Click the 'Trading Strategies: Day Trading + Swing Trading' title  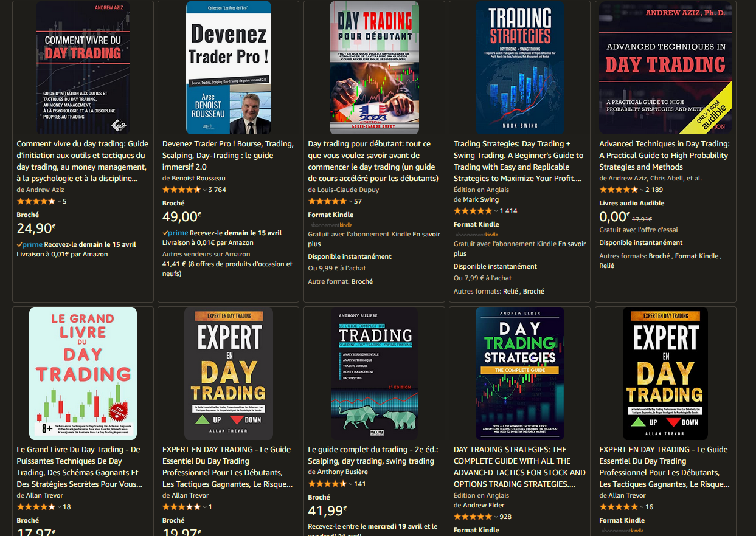tap(519, 161)
